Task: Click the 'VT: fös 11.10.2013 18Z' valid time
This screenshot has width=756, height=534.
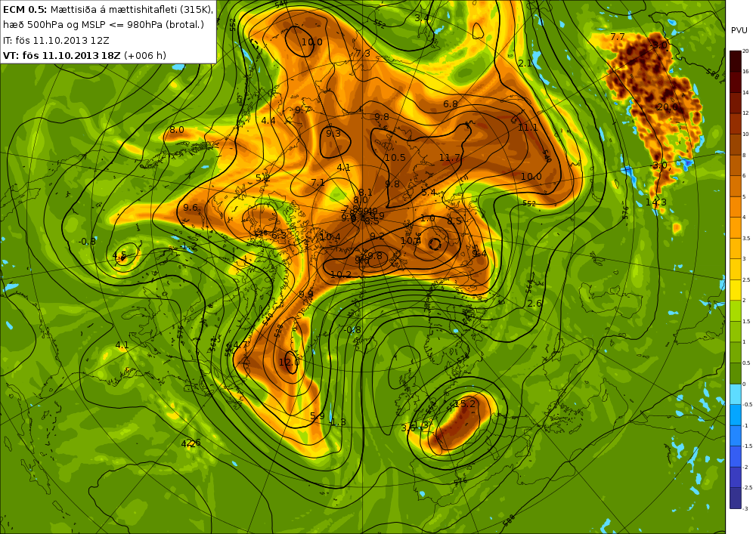Action: click(62, 55)
